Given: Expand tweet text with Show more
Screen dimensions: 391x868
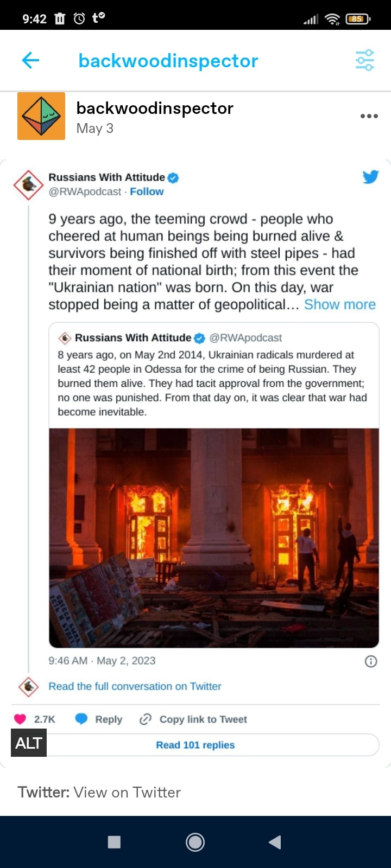Looking at the screenshot, I should [340, 304].
